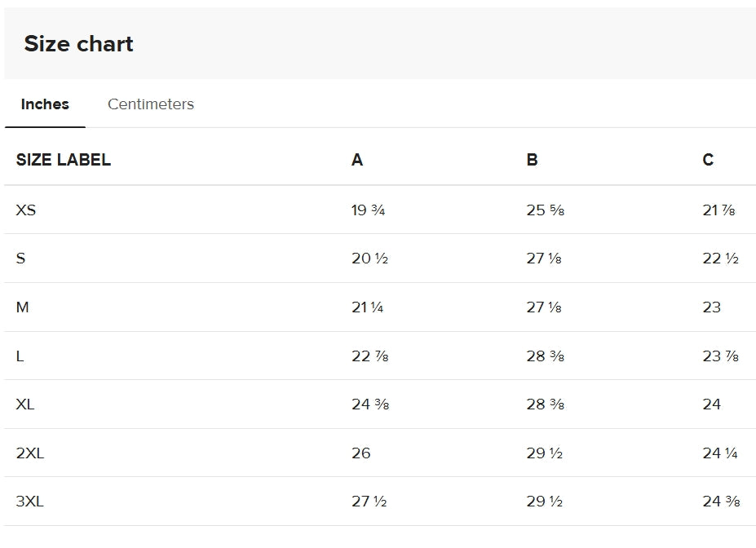Click the L measurement 28 ⅜
Viewport: 756px width, 548px height.
[544, 356]
